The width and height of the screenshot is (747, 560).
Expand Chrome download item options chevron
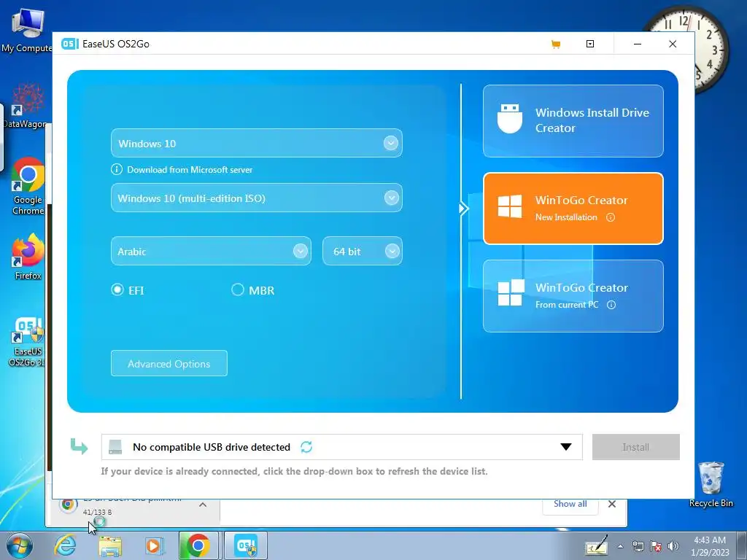click(x=203, y=505)
